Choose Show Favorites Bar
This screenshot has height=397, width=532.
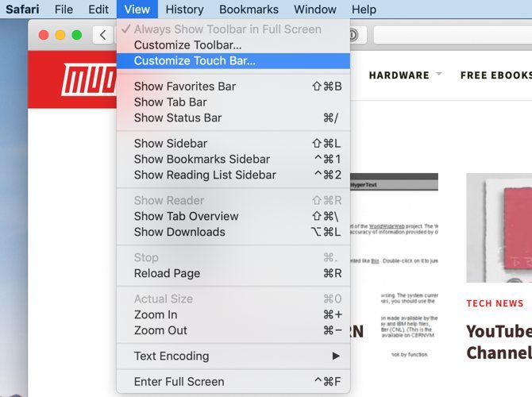[x=233, y=87]
